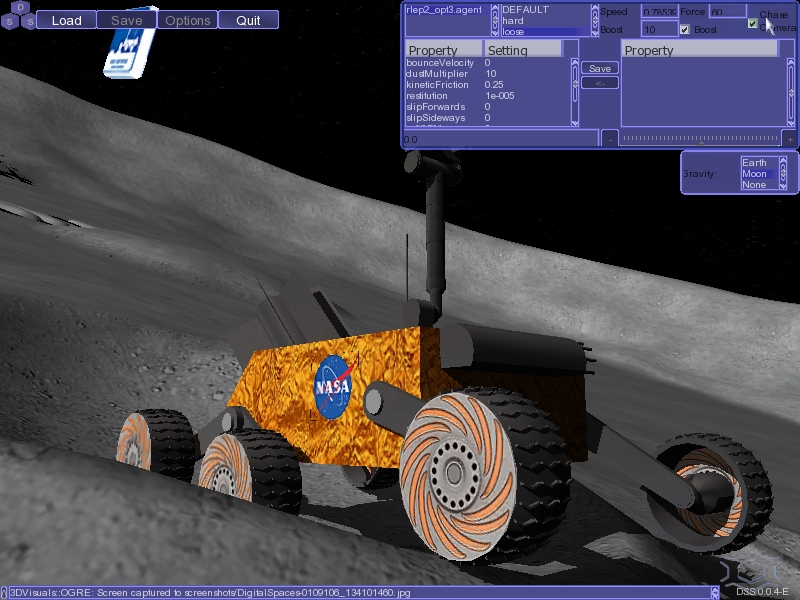Select None gravity
Viewport: 800px width, 600px height.
tap(759, 185)
